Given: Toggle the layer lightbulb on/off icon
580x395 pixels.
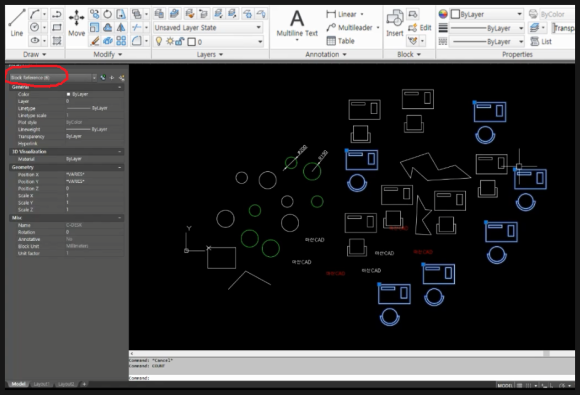Looking at the screenshot, I should click(x=159, y=41).
